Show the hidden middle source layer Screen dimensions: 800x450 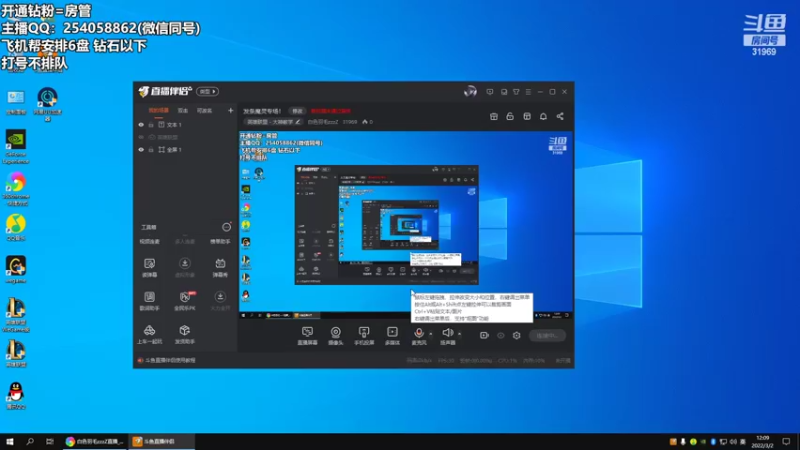(x=141, y=137)
